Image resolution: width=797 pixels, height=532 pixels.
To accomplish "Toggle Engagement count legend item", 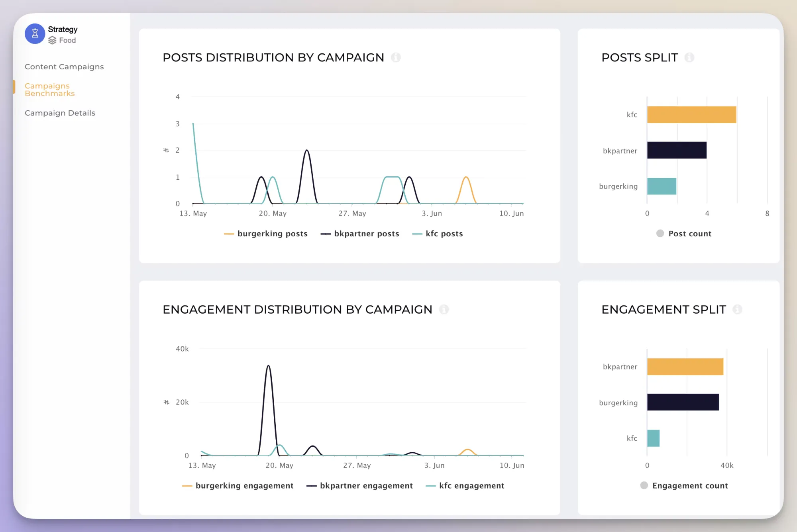I will tap(684, 485).
